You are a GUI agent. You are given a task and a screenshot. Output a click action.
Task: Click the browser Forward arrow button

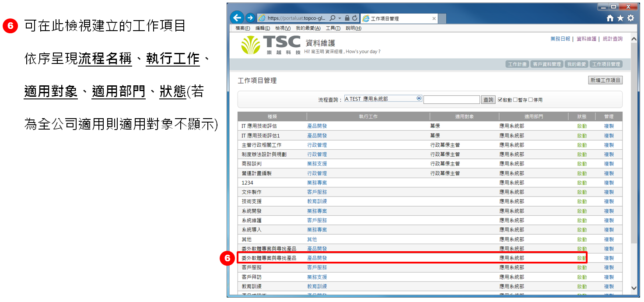click(x=250, y=18)
